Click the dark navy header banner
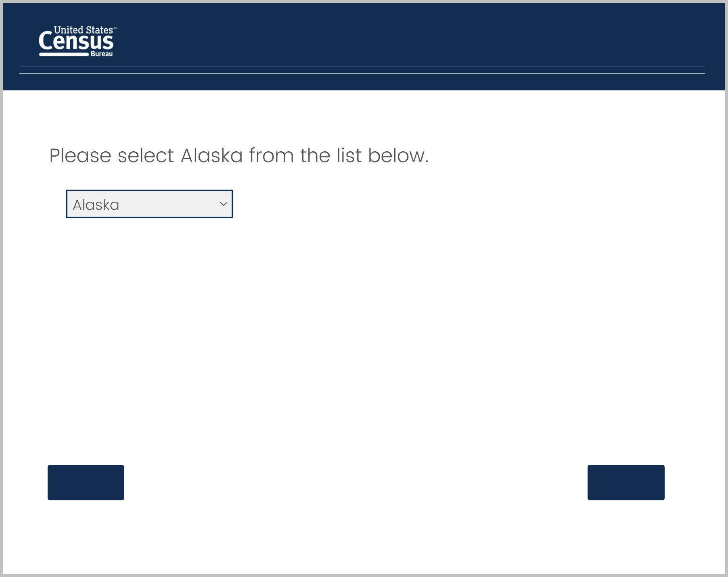The image size is (728, 577). point(404,40)
